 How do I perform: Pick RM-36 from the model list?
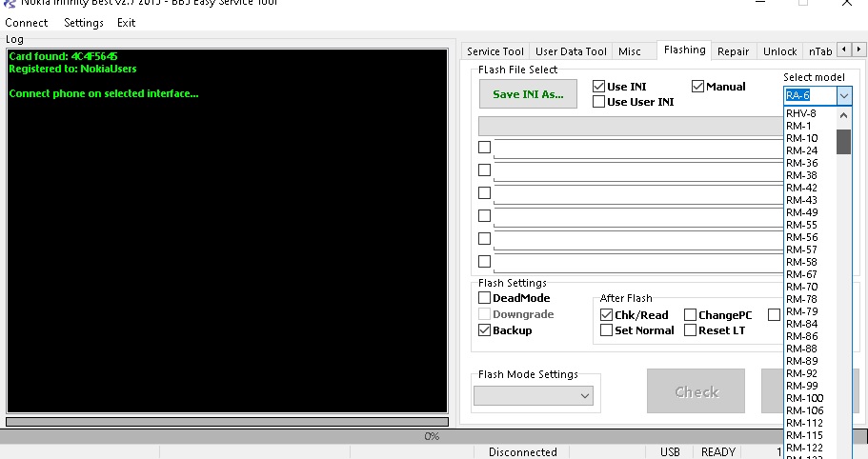pos(812,163)
